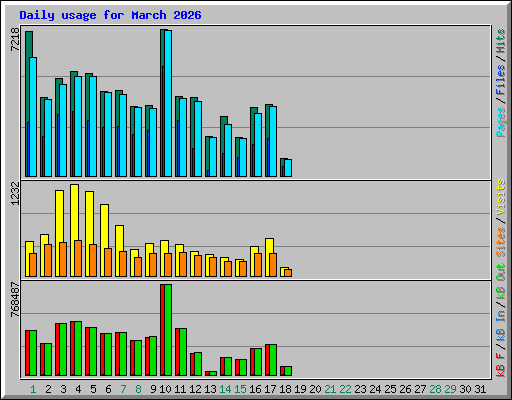
Task: Click the yellow "Visits" legend word
Action: point(500,197)
